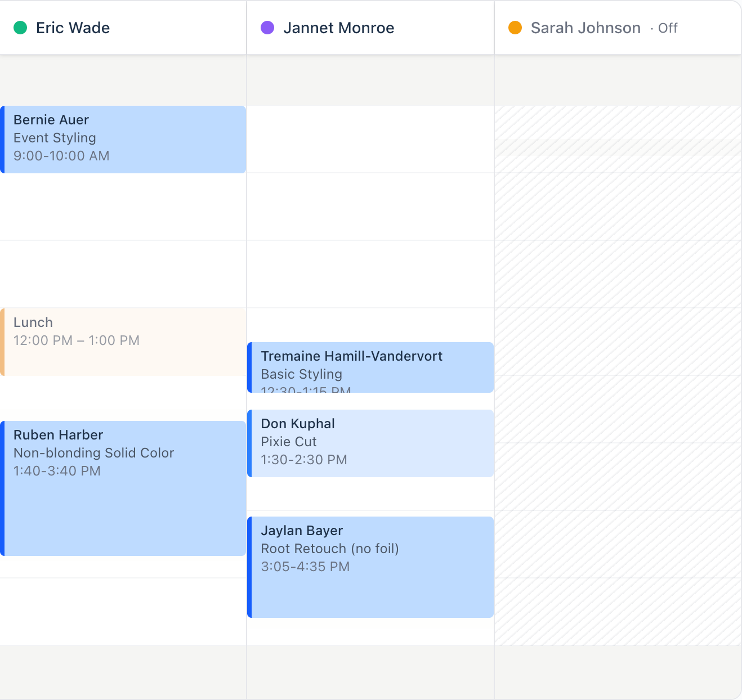
Task: Click the Jannet Monroe staff name
Action: [339, 28]
